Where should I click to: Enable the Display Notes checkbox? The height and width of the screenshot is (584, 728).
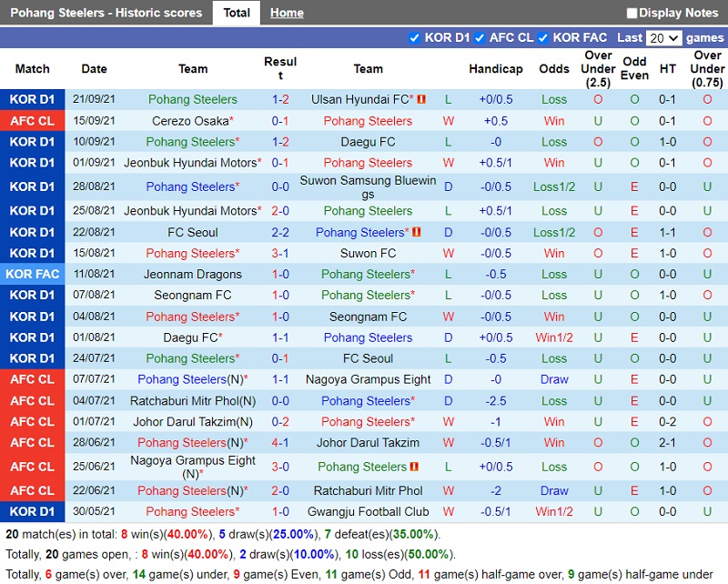tap(632, 13)
